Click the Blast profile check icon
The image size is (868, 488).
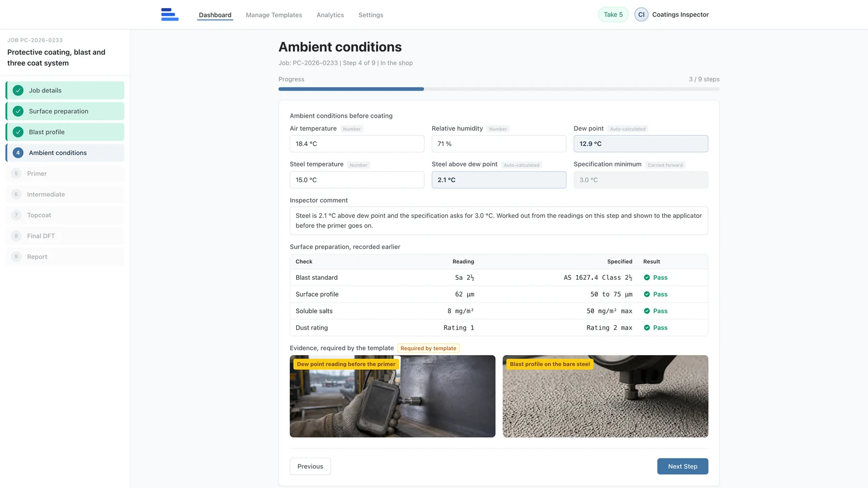pos(18,132)
